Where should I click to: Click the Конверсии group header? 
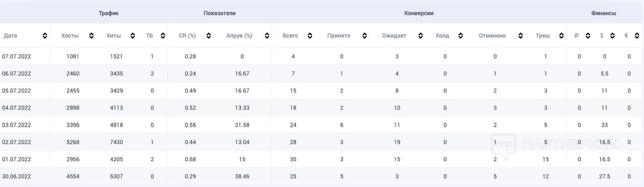click(x=419, y=14)
